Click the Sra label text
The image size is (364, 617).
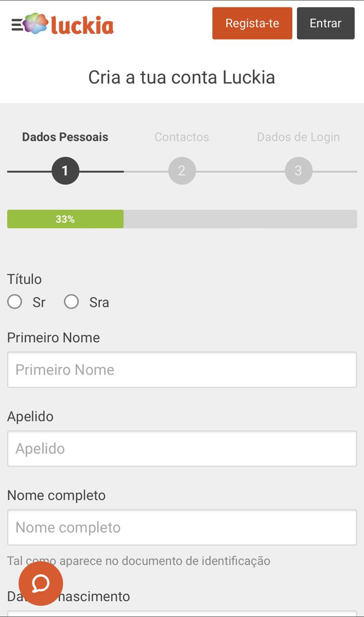coord(99,303)
